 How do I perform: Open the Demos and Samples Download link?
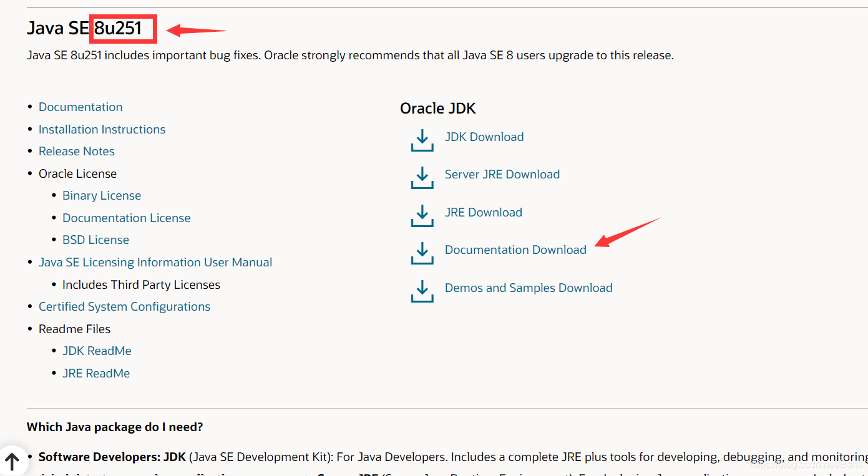point(529,288)
